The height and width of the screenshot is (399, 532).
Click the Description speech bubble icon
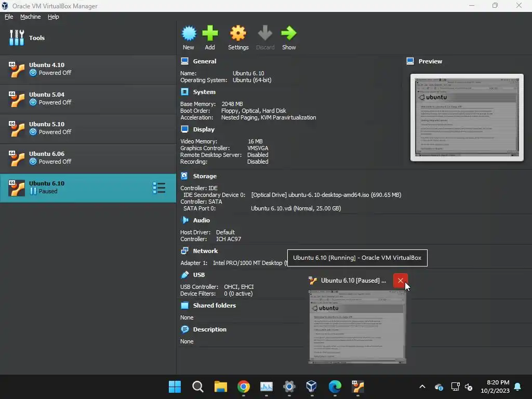click(x=184, y=329)
